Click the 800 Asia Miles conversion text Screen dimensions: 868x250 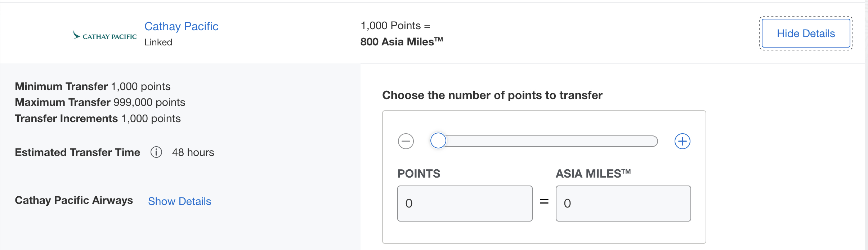pyautogui.click(x=401, y=42)
